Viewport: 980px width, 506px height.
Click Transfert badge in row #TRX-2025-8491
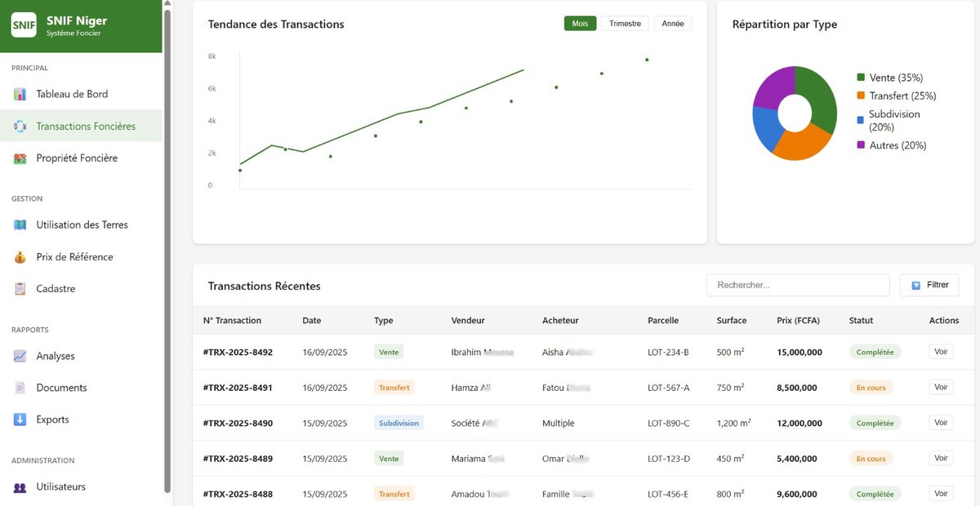pos(394,388)
